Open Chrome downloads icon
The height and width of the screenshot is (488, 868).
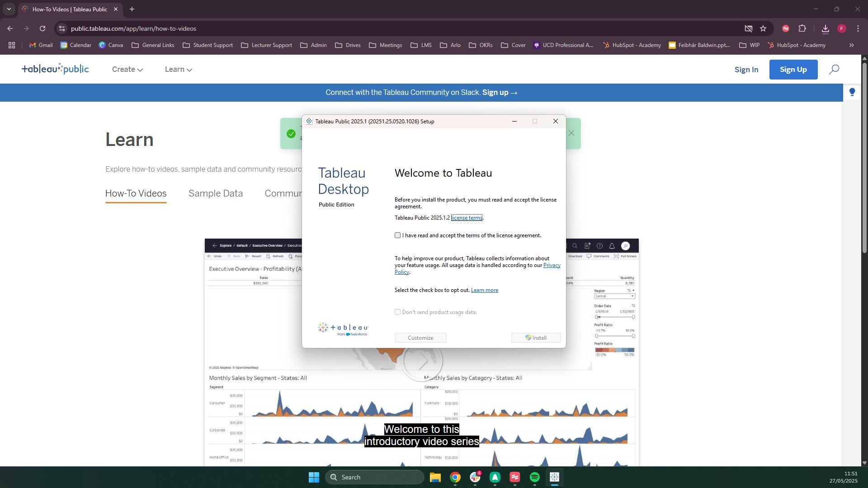(x=825, y=28)
